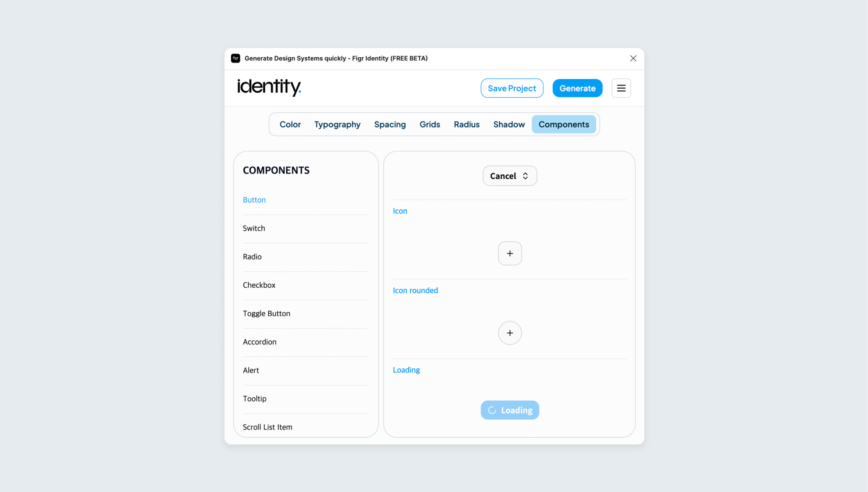Click the identity logo
This screenshot has height=492, width=868.
[269, 87]
